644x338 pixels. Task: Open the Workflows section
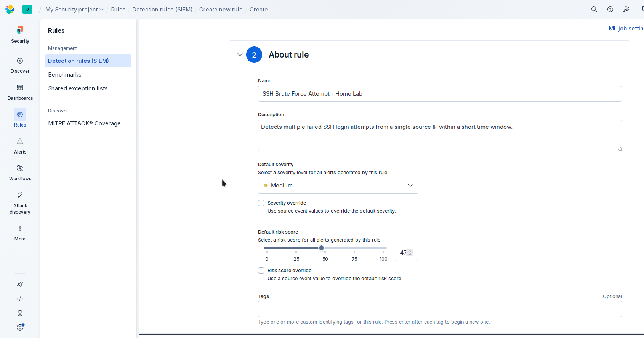[x=20, y=168]
